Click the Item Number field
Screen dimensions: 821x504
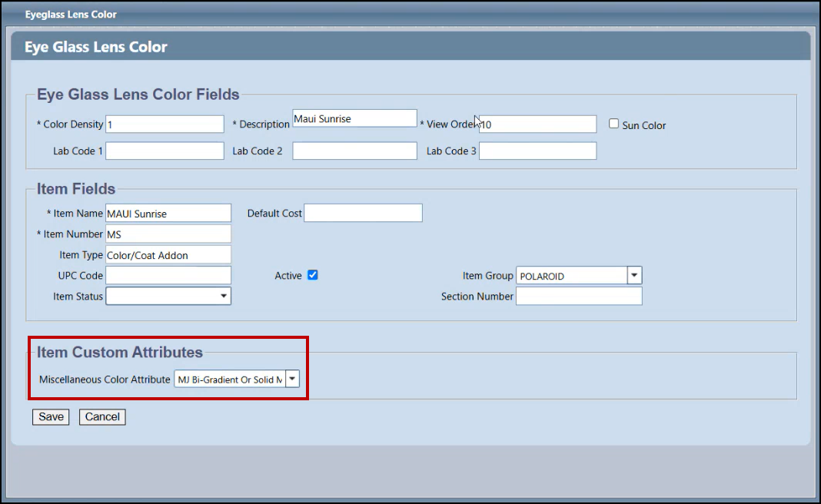pyautogui.click(x=168, y=234)
